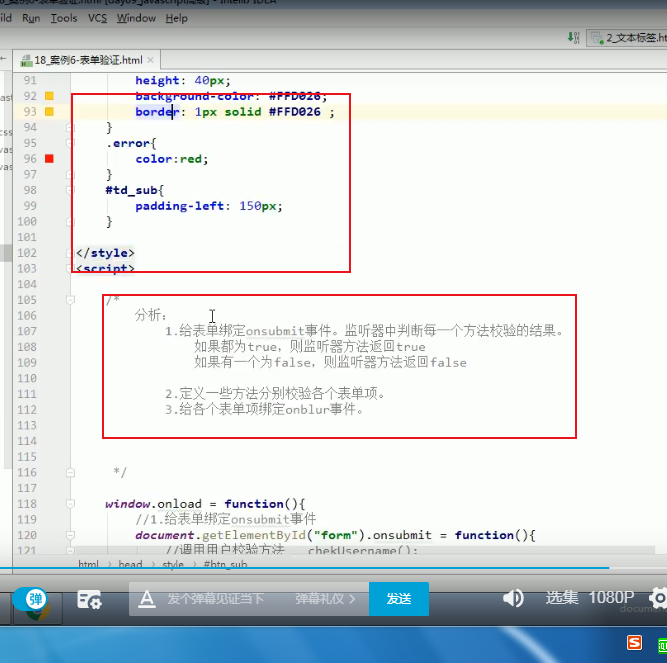Open the 选集 episode list
Image resolution: width=667 pixels, height=663 pixels.
coord(562,598)
